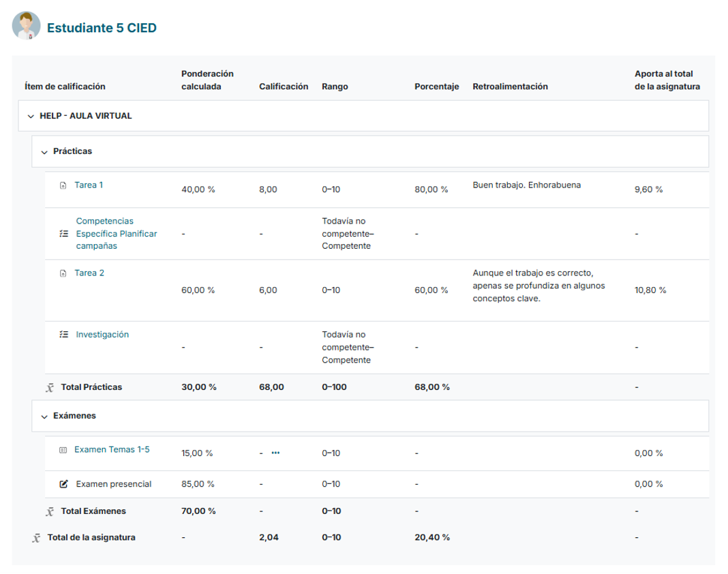728x574 pixels.
Task: Open the Investigación outcome link
Action: pyautogui.click(x=102, y=334)
